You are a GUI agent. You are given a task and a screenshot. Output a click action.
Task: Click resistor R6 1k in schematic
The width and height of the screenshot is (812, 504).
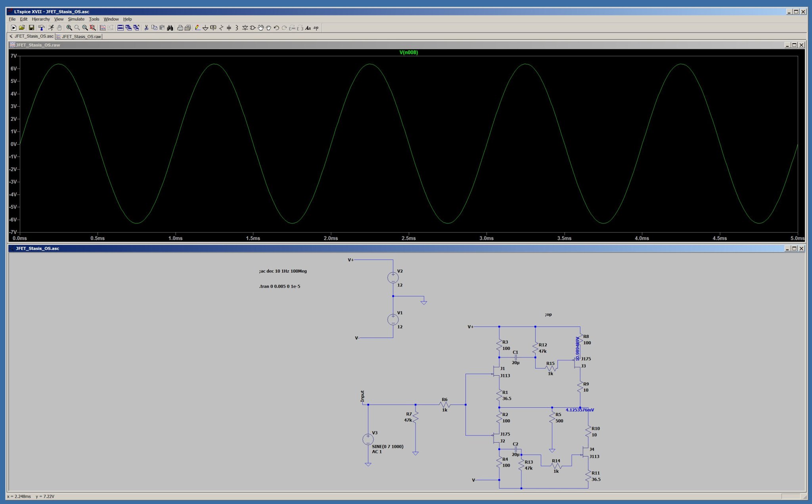coord(444,405)
